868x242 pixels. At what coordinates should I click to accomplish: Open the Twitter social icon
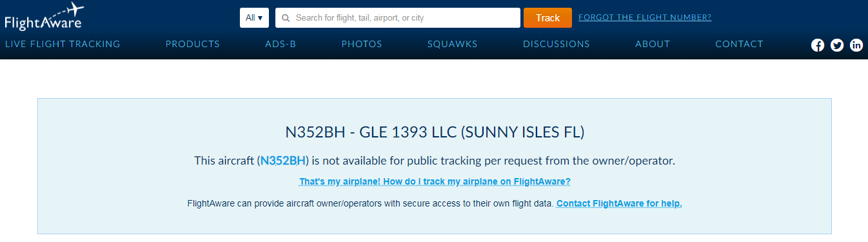837,45
